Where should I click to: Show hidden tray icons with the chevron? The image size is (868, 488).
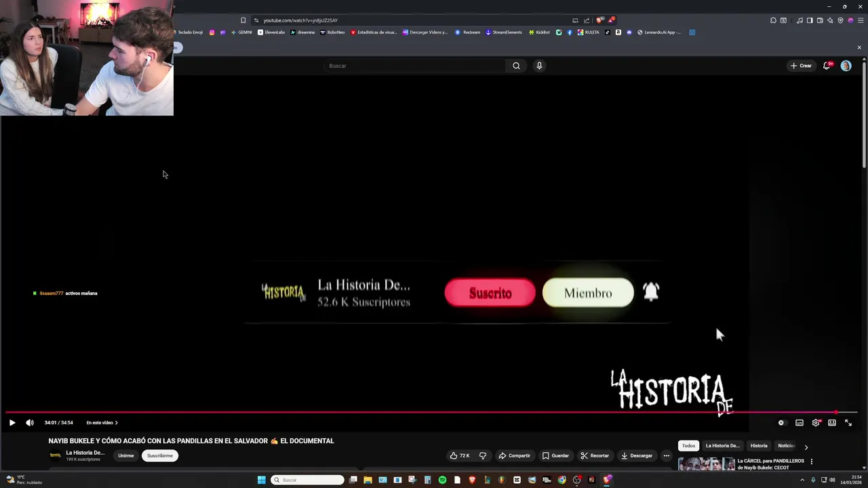click(x=803, y=480)
